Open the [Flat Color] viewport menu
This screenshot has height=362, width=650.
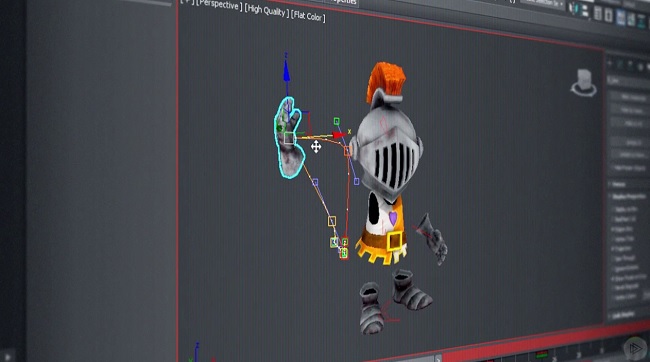308,17
